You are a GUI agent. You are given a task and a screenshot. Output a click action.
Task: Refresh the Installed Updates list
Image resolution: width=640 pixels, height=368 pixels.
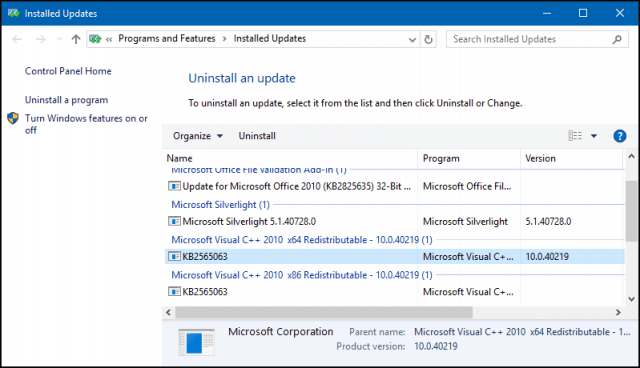point(428,39)
